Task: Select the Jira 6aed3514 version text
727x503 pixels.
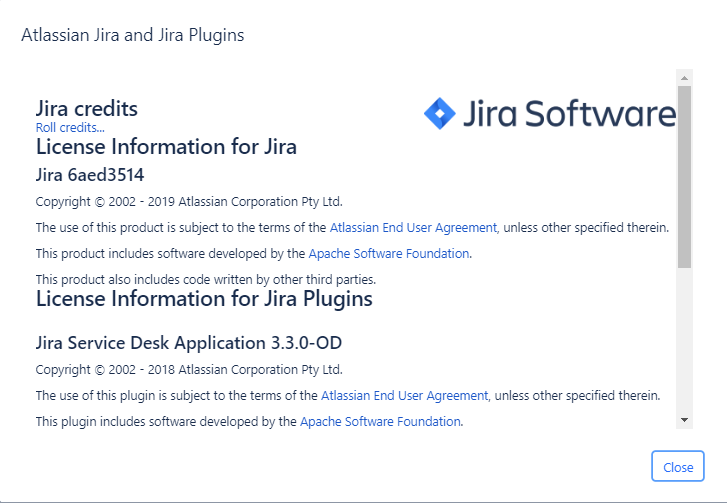Action: point(90,175)
